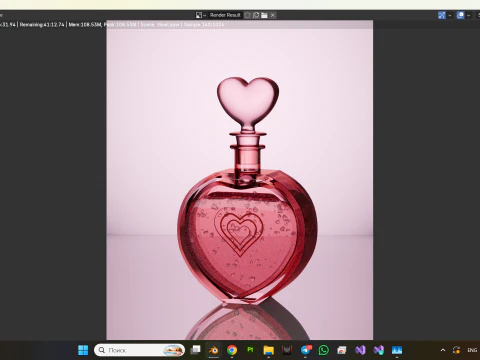Screen dimensions: 480x360
Task: Toggle the fake user shield icon
Action: 247,15
